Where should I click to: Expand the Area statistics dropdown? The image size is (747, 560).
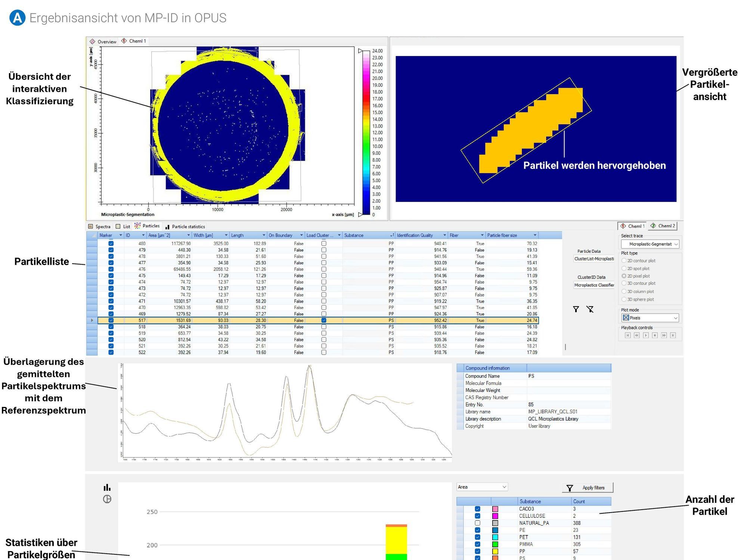click(x=482, y=487)
